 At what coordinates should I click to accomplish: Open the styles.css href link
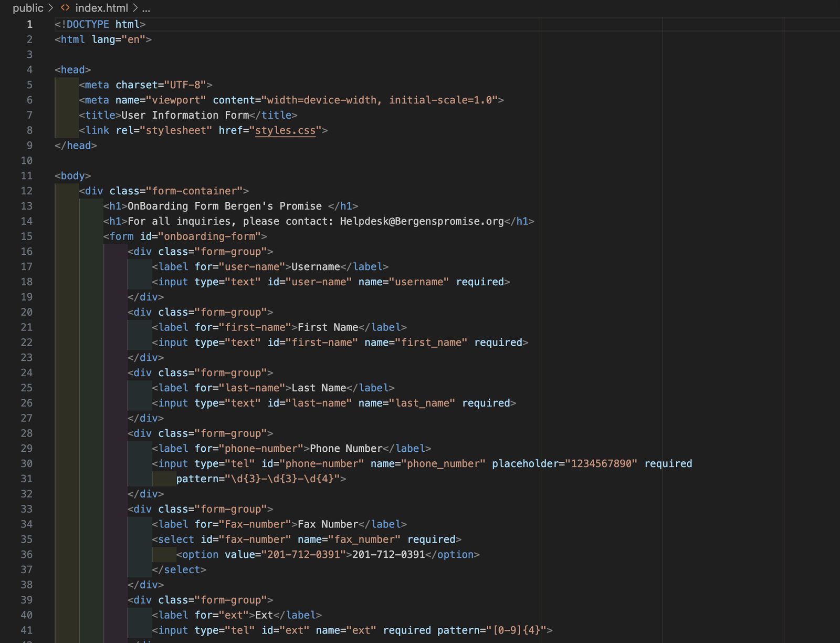tap(285, 130)
